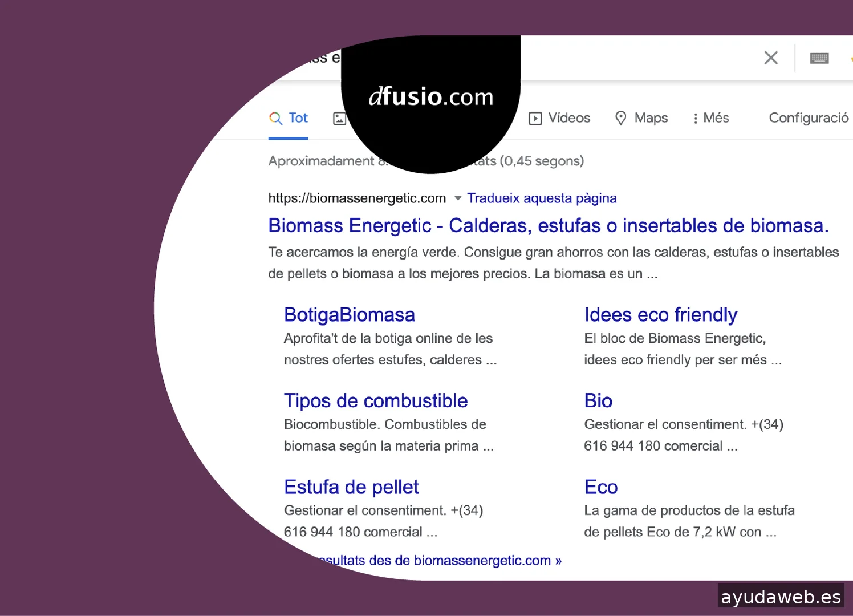Screen dimensions: 853x616
Task: Click Tradueix aquesta pàgina link
Action: (542, 198)
